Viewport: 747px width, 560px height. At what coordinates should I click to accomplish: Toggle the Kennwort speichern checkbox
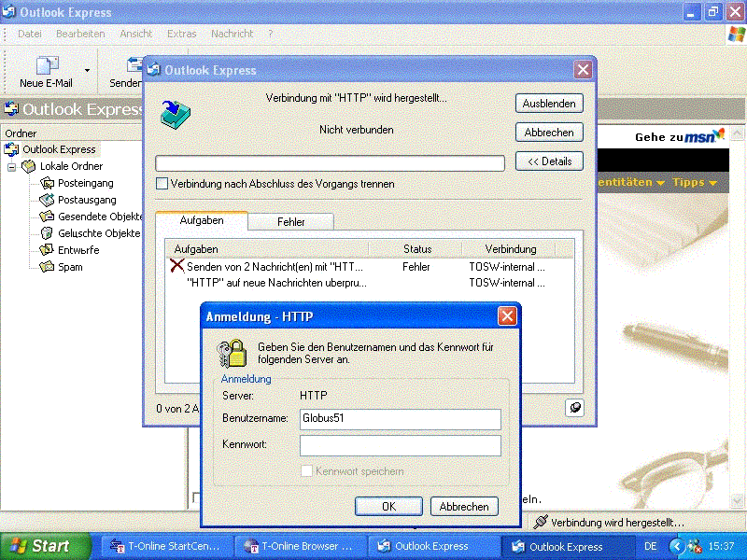(x=306, y=471)
